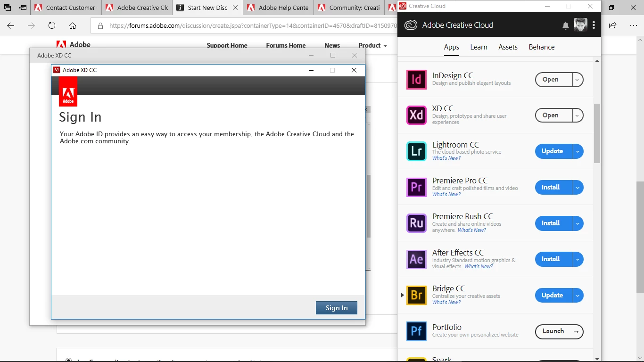Screen dimensions: 644x362
Task: Click the Creative Cloud apps list scrollbar
Action: point(597,133)
